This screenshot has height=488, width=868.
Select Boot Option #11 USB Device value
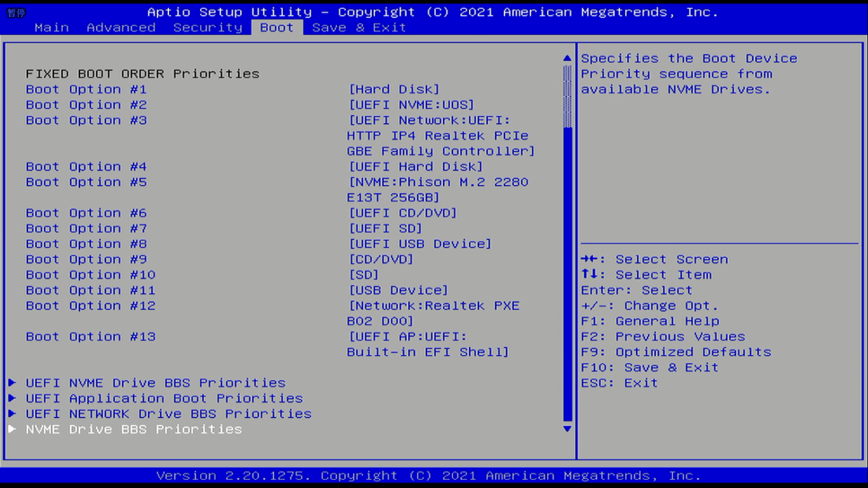(x=398, y=290)
